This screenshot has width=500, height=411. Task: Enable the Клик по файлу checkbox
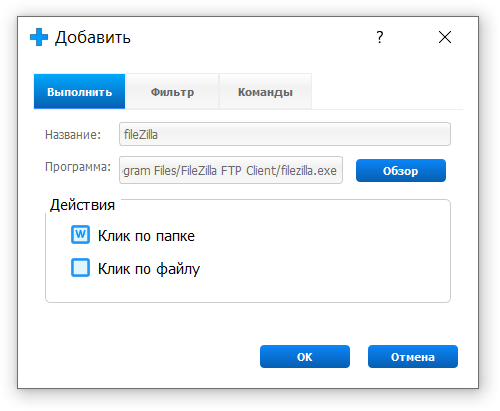80,267
